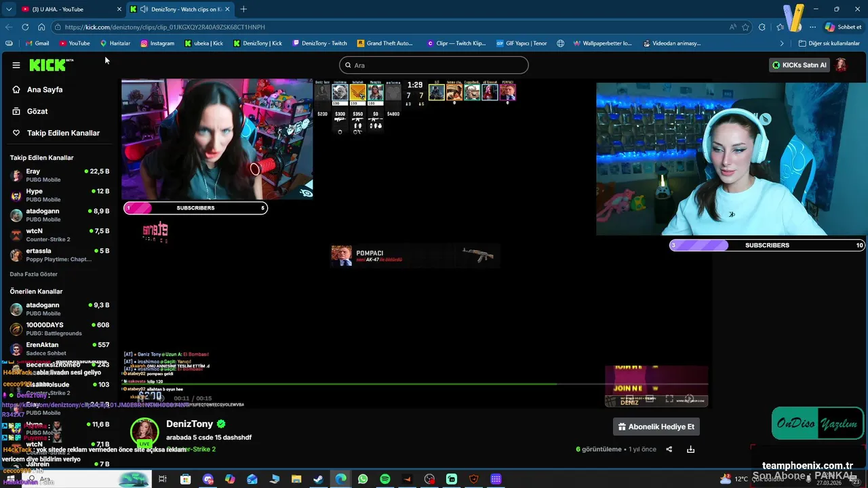This screenshot has width=868, height=488.
Task: Open the GIF Yapıcı | Tenor bookmark
Action: (521, 43)
